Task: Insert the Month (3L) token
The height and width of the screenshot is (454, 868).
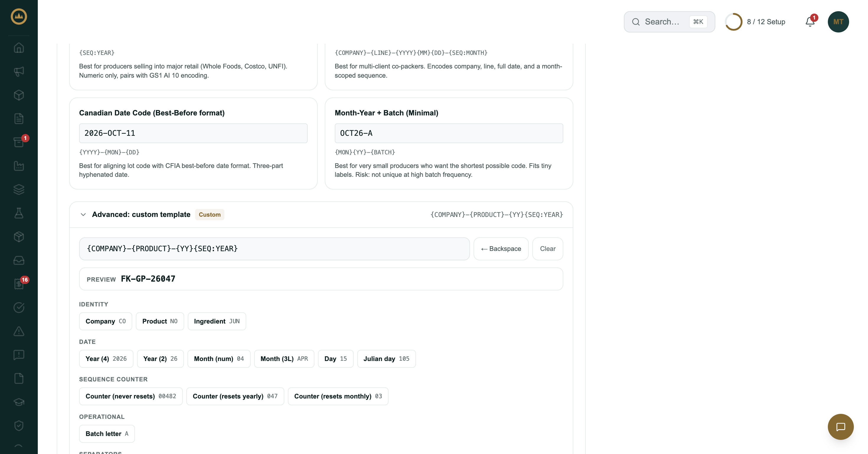Action: tap(284, 359)
